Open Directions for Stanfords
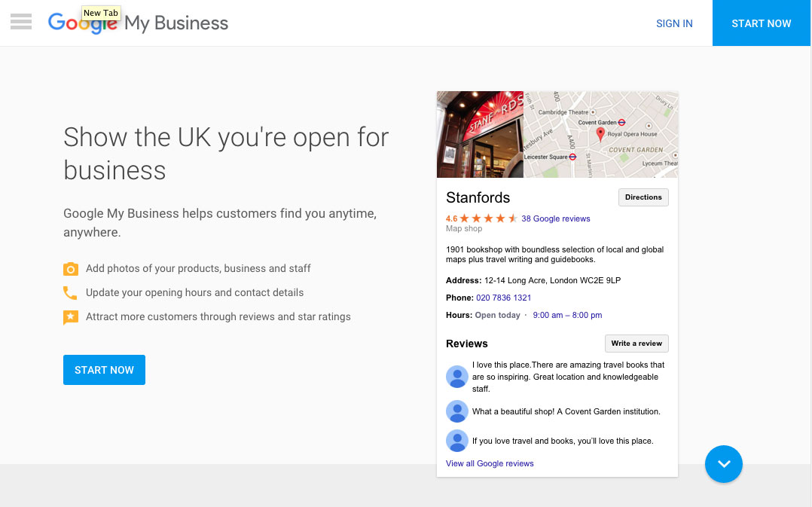 [643, 197]
